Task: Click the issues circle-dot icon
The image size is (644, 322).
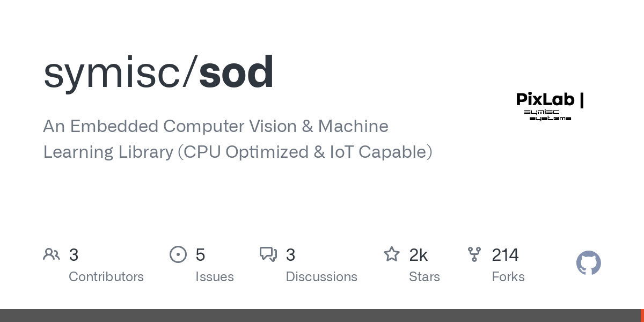Action: click(178, 254)
